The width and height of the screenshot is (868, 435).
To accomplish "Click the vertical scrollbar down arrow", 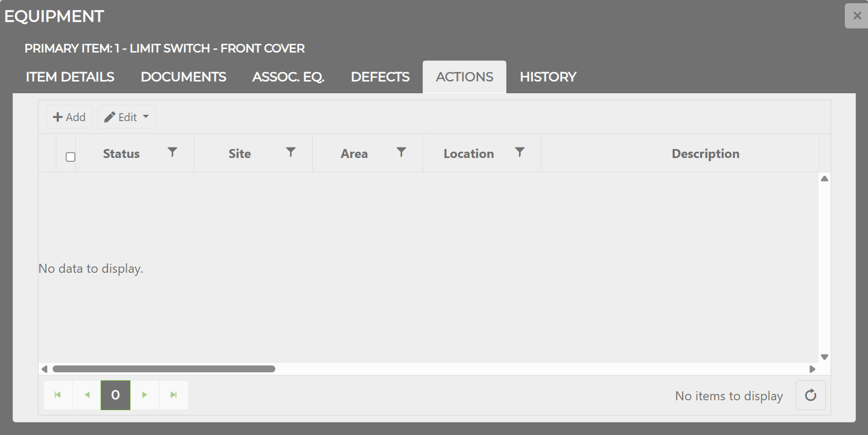I will point(824,357).
